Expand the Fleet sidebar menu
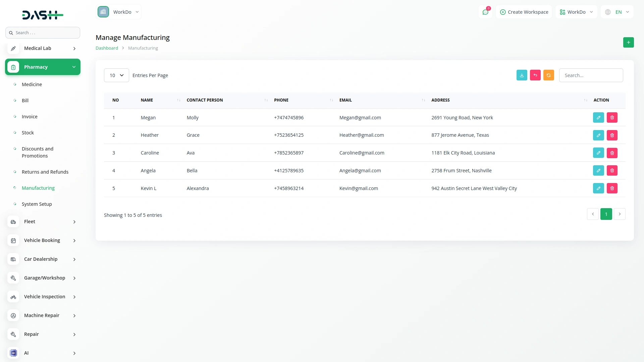 tap(43, 222)
